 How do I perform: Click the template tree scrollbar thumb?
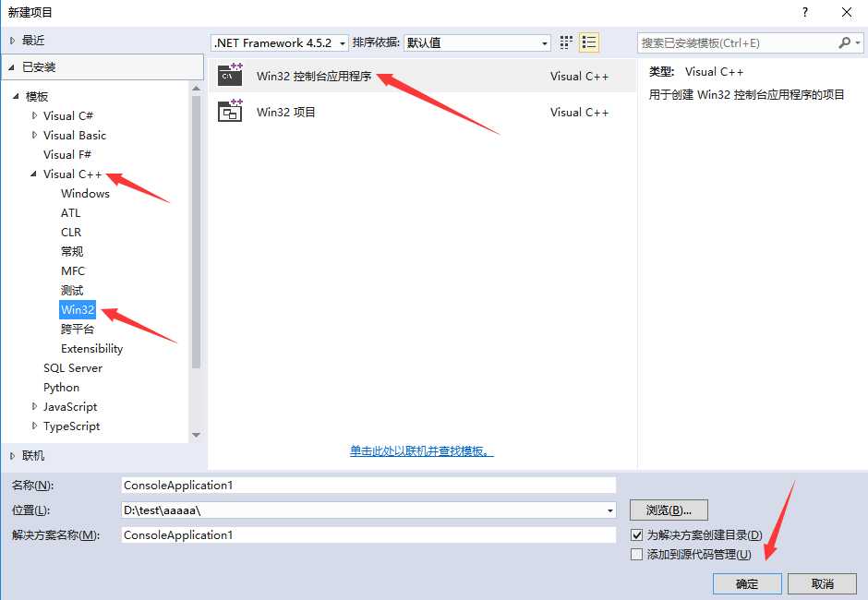click(196, 232)
